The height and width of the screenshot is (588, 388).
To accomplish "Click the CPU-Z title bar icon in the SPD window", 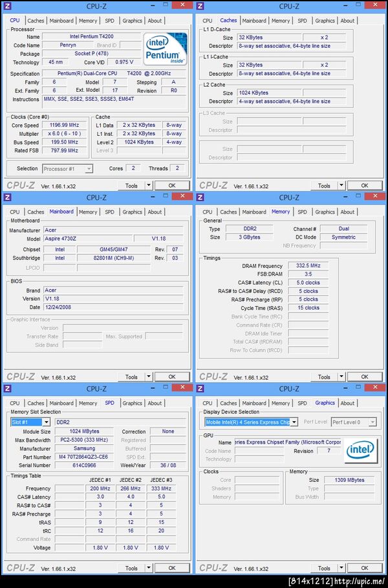I will coord(8,389).
